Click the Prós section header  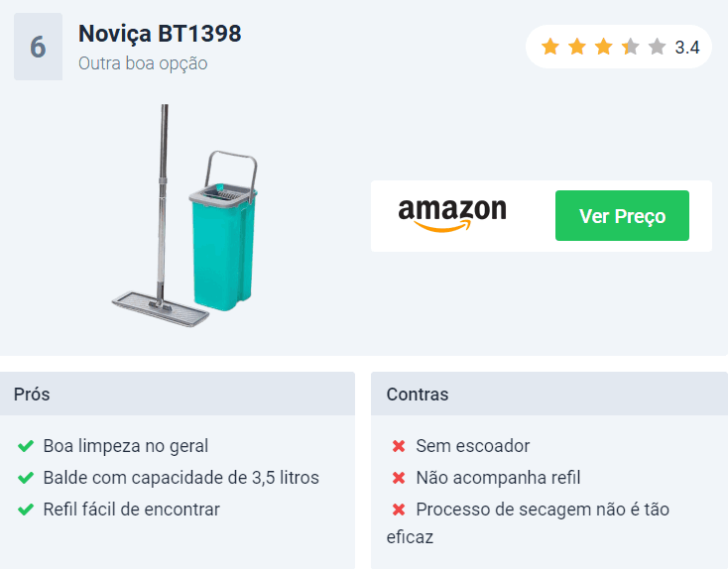pyautogui.click(x=178, y=394)
